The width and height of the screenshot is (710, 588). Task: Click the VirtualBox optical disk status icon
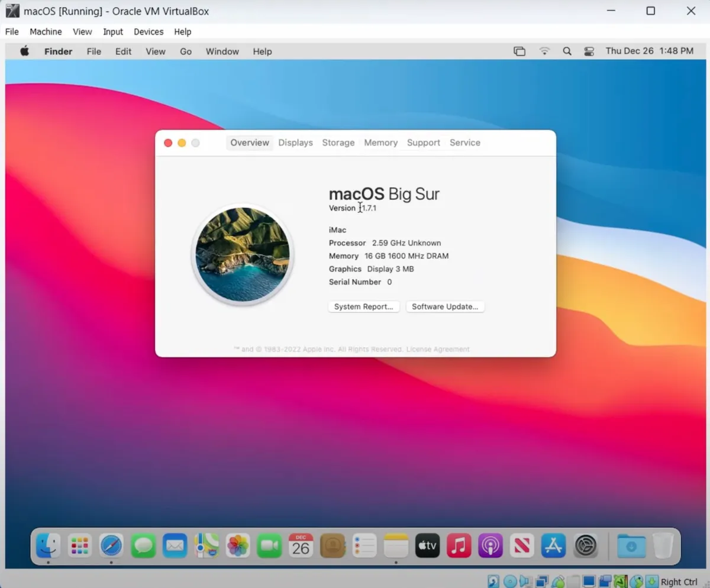(510, 581)
